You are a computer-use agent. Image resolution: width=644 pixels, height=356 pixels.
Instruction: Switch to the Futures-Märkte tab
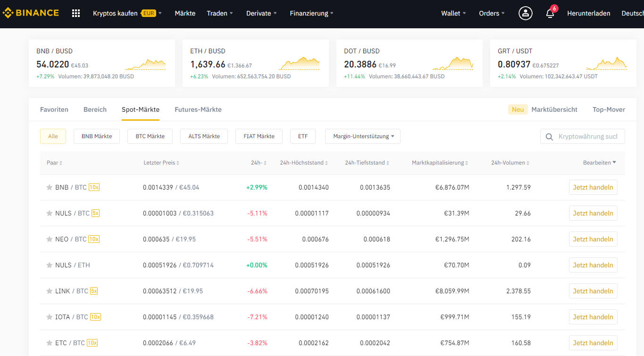tap(198, 109)
